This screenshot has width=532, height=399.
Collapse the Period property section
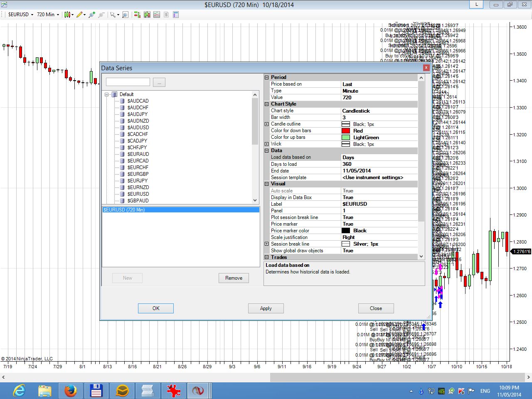tap(266, 77)
